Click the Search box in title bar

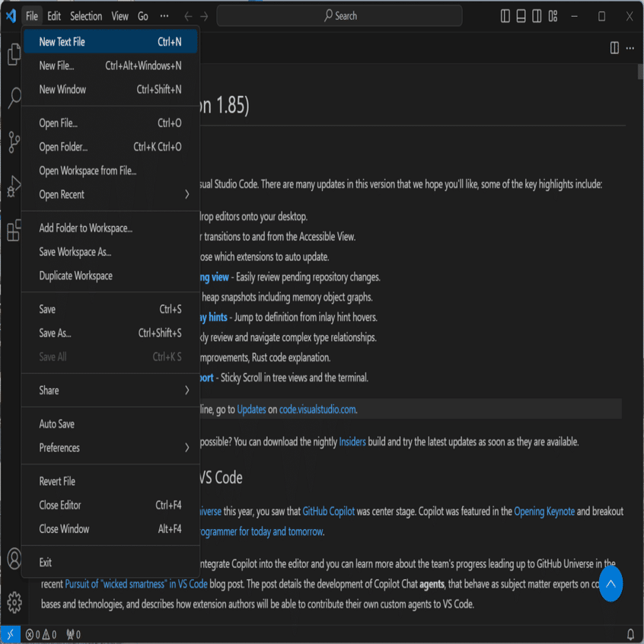click(x=340, y=14)
